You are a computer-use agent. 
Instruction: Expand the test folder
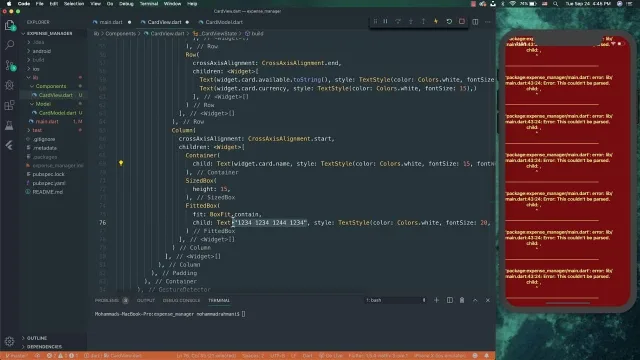coord(37,130)
